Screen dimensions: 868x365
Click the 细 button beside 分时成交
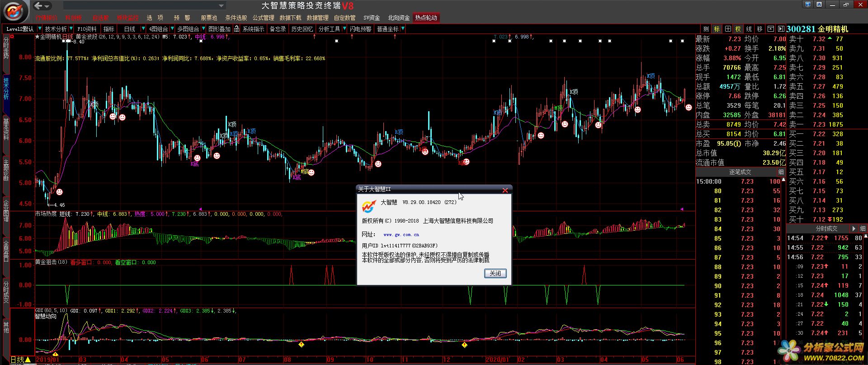click(863, 229)
